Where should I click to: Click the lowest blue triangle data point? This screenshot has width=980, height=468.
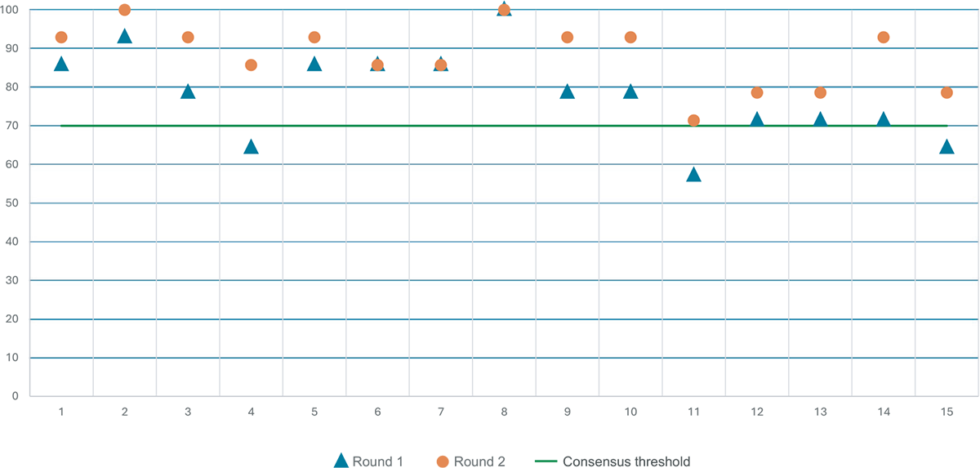click(693, 175)
